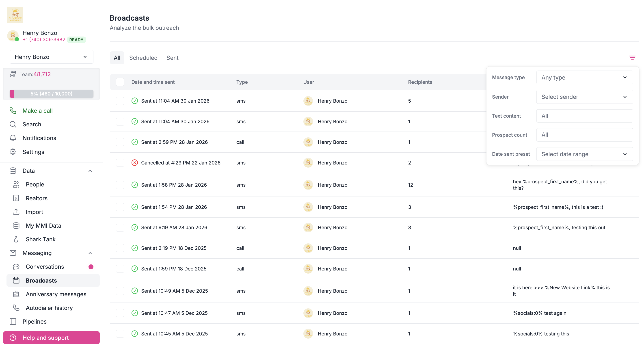Click the Team: 48,712 credits label
Viewport: 644px width, 346px height.
[35, 74]
